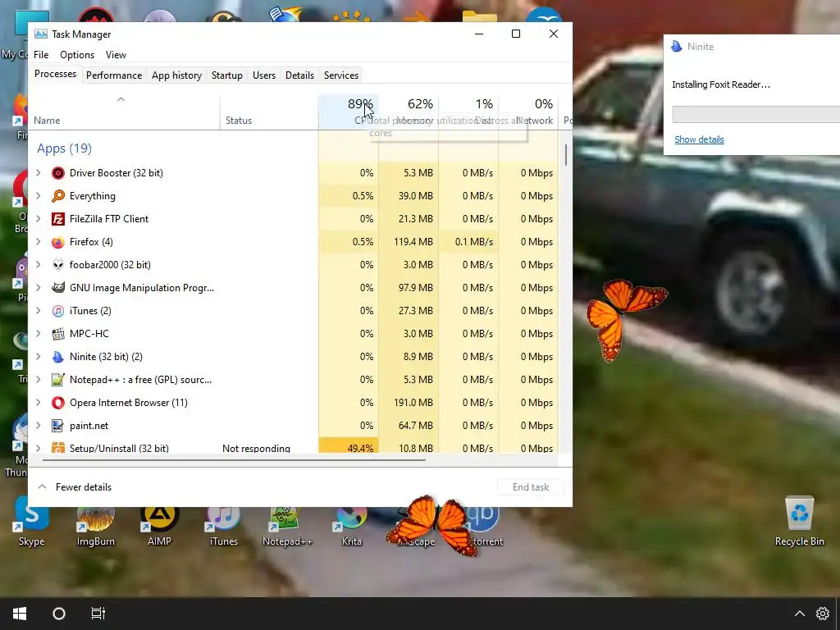The height and width of the screenshot is (630, 840).
Task: Switch to the App history tab
Action: 177,75
